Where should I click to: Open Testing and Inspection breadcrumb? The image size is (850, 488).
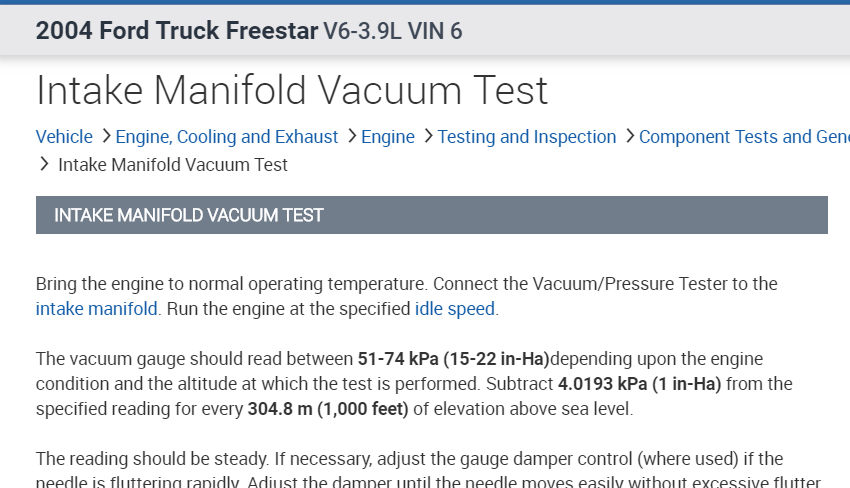coord(527,137)
